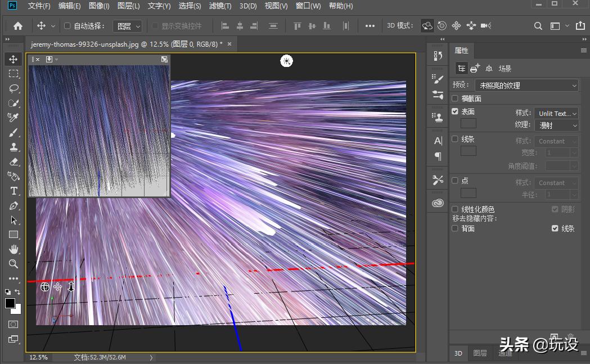
Task: Select the Lasso tool
Action: [x=13, y=89]
